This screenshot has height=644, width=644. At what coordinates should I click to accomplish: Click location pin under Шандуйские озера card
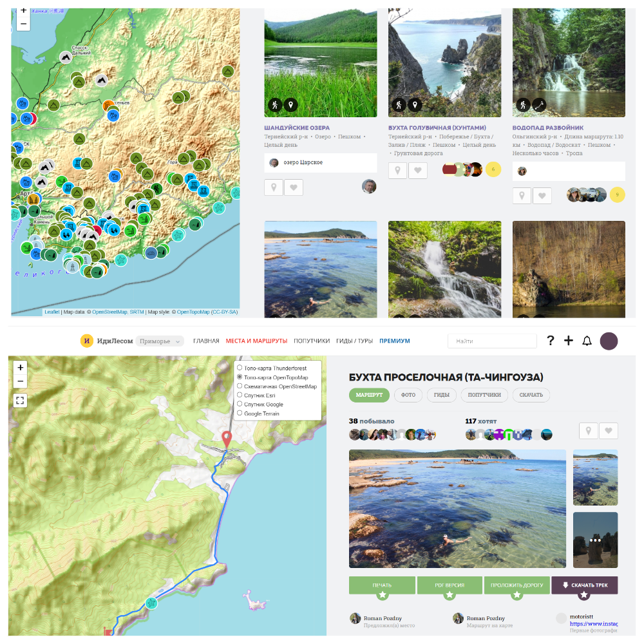click(x=274, y=187)
